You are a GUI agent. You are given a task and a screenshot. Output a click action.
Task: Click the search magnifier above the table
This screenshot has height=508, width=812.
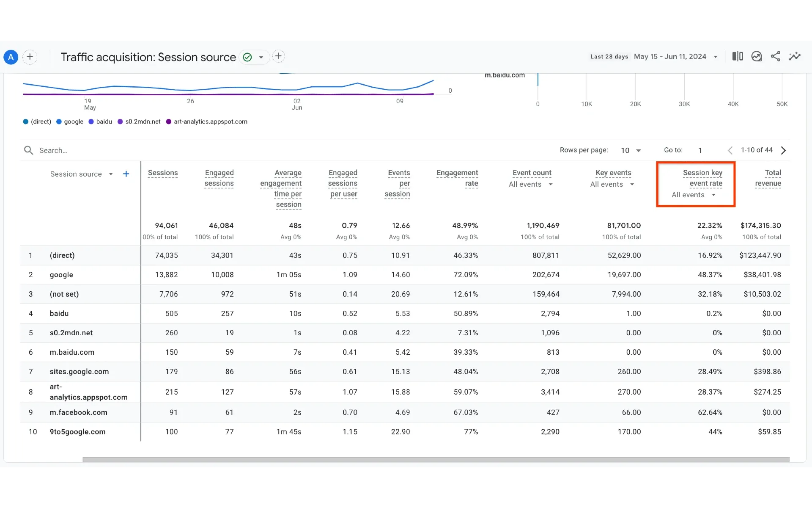pos(28,150)
